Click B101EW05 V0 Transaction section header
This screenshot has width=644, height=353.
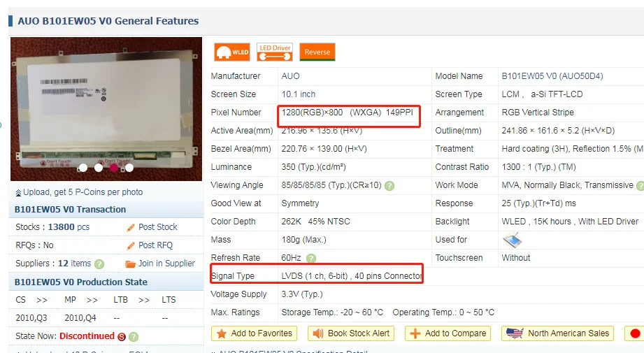(70, 209)
